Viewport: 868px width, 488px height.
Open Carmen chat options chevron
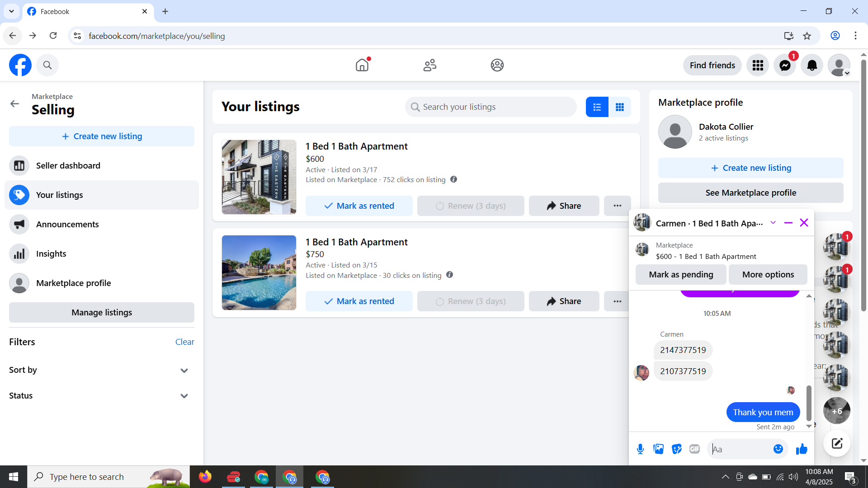click(x=773, y=223)
